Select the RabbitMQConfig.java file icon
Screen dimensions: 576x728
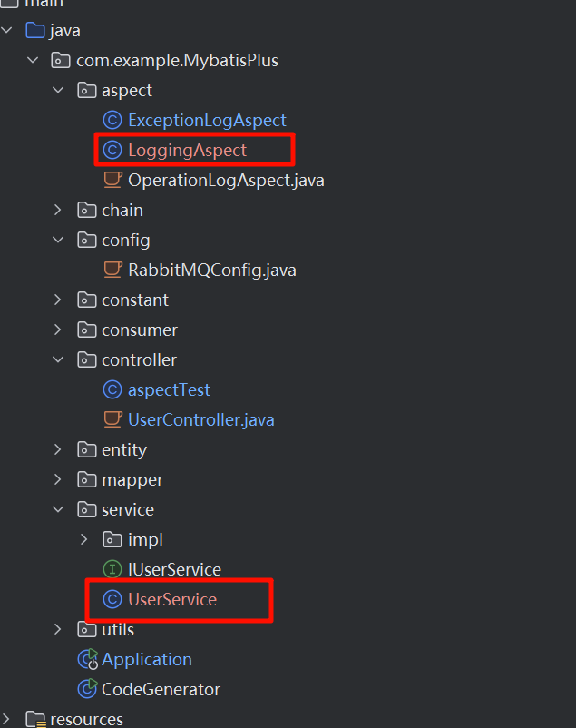click(111, 270)
